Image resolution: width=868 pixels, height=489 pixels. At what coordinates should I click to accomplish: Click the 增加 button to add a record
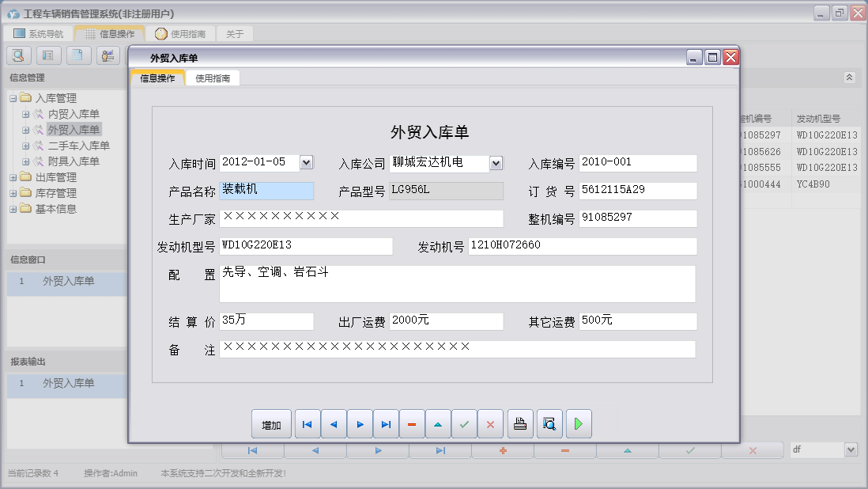point(271,423)
